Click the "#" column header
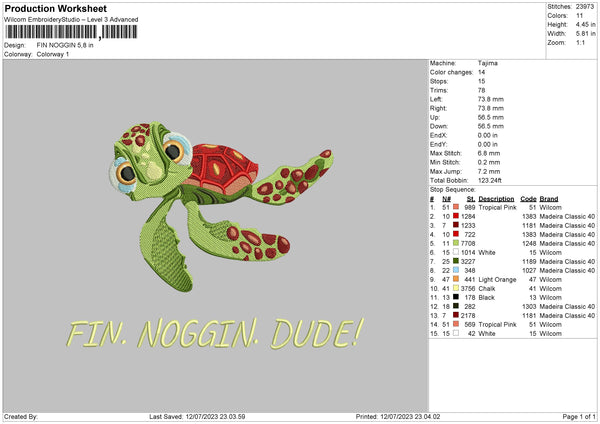The width and height of the screenshot is (600, 424). tap(432, 199)
